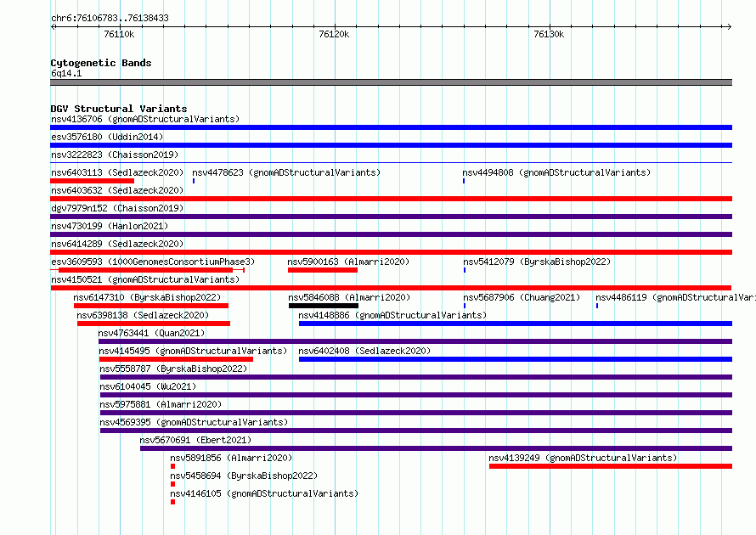Image resolution: width=756 pixels, height=535 pixels.
Task: Click the red bar under nsv4145495
Action: click(176, 359)
